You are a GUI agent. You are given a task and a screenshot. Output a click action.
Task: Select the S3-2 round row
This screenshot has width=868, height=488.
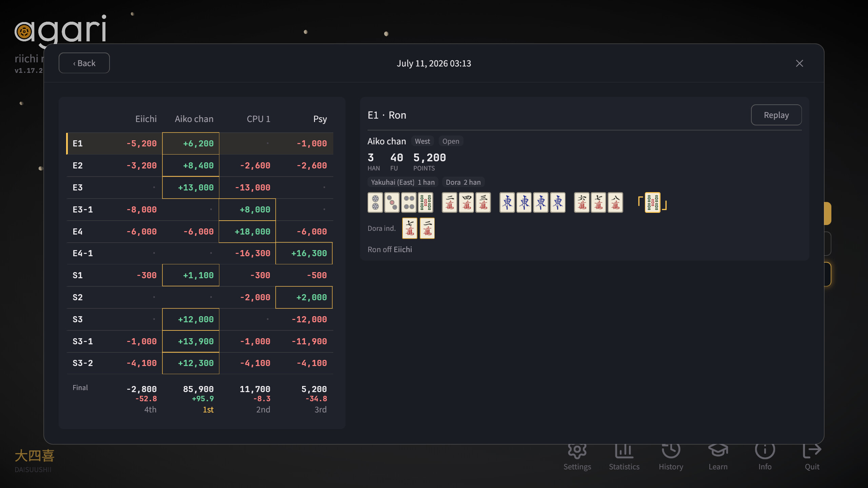click(200, 363)
